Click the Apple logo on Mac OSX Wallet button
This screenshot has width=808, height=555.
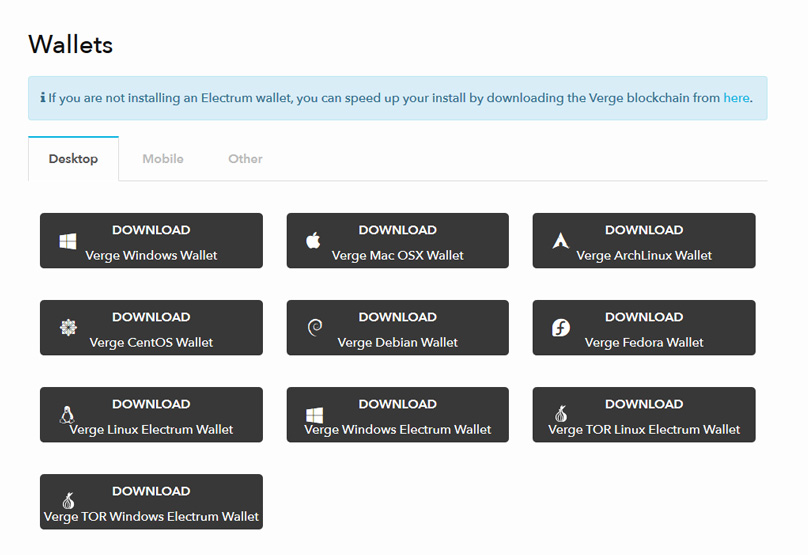(x=313, y=240)
